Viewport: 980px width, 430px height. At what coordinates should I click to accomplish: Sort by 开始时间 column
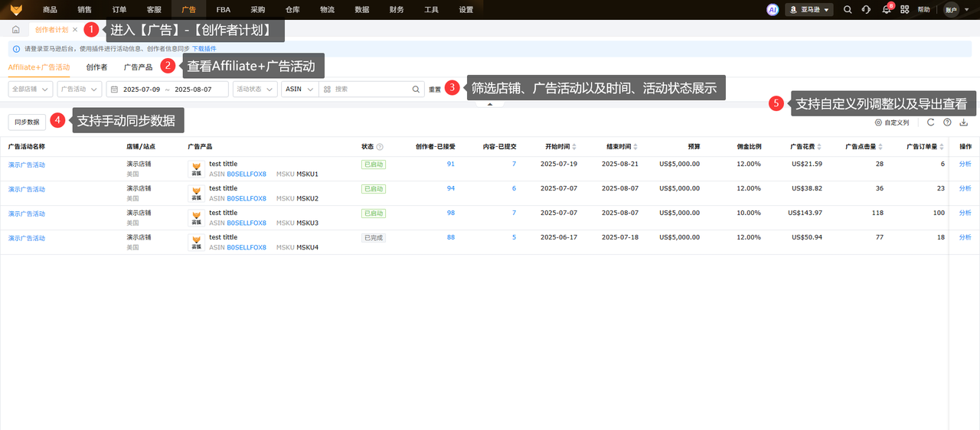pos(574,146)
